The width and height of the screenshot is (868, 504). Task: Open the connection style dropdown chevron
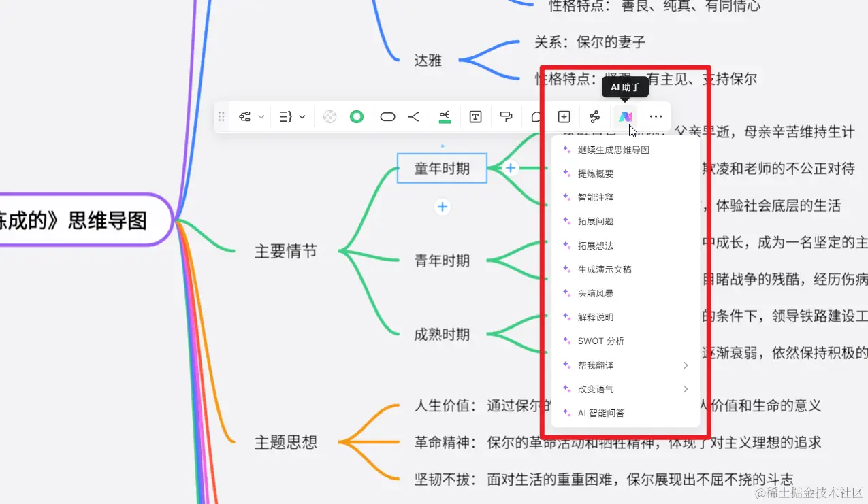point(261,116)
